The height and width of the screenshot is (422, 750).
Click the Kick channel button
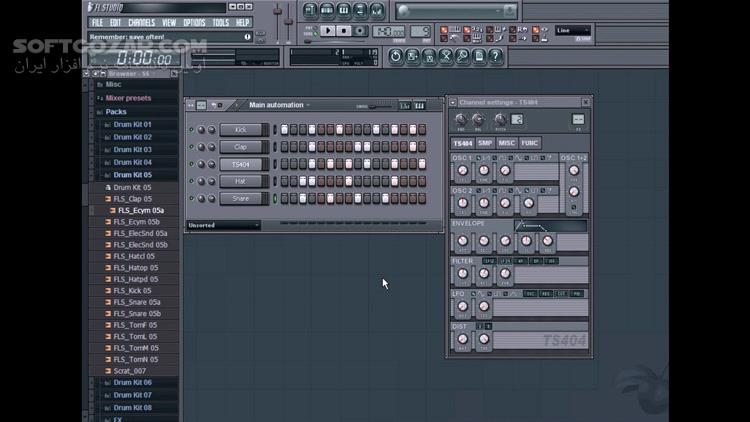(x=241, y=130)
